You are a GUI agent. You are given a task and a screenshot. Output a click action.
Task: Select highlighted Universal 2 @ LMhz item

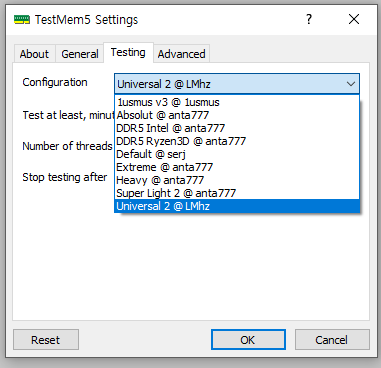237,206
